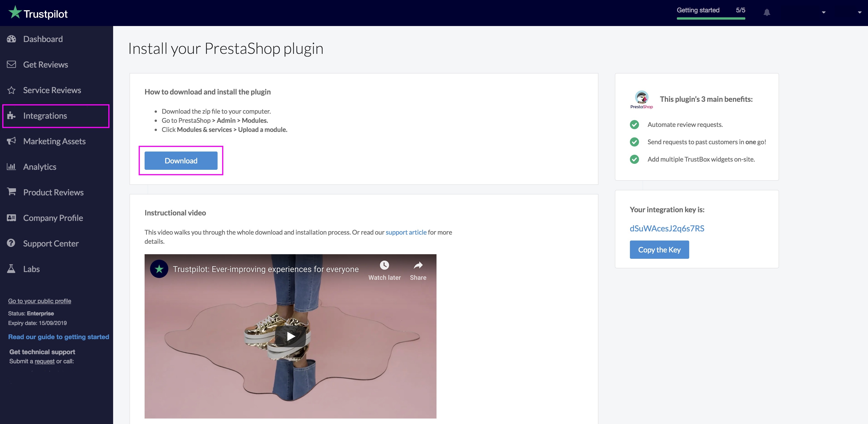The image size is (868, 424).
Task: Click the video Share arrow icon
Action: tap(418, 265)
